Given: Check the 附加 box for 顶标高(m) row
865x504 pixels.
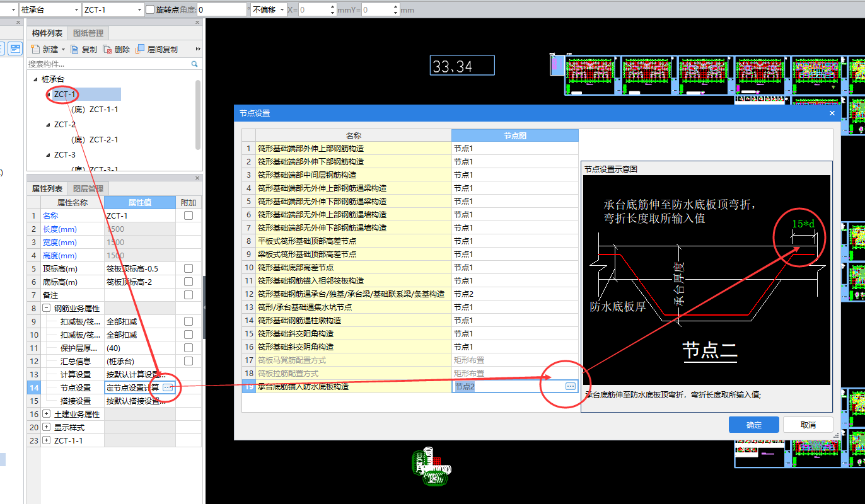Looking at the screenshot, I should click(189, 268).
